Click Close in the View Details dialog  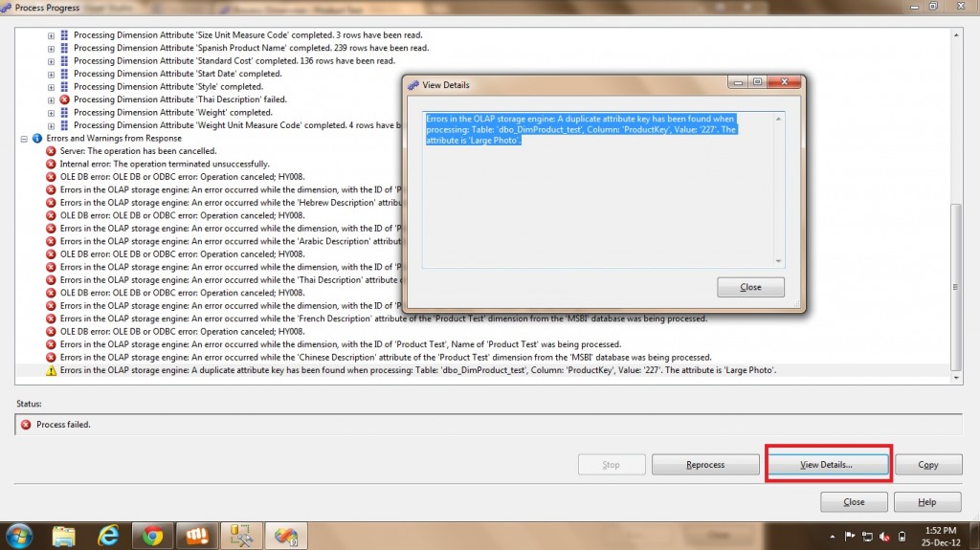pyautogui.click(x=750, y=287)
